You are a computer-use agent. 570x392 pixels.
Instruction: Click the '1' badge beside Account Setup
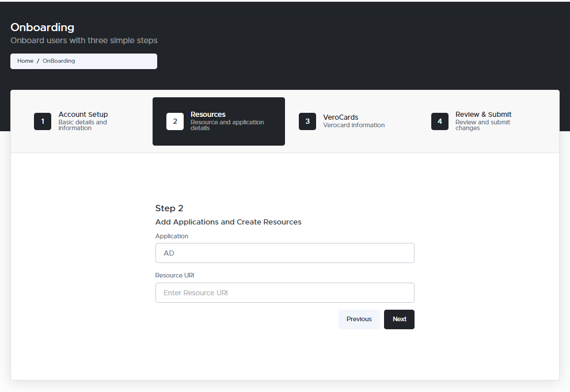[x=43, y=121]
